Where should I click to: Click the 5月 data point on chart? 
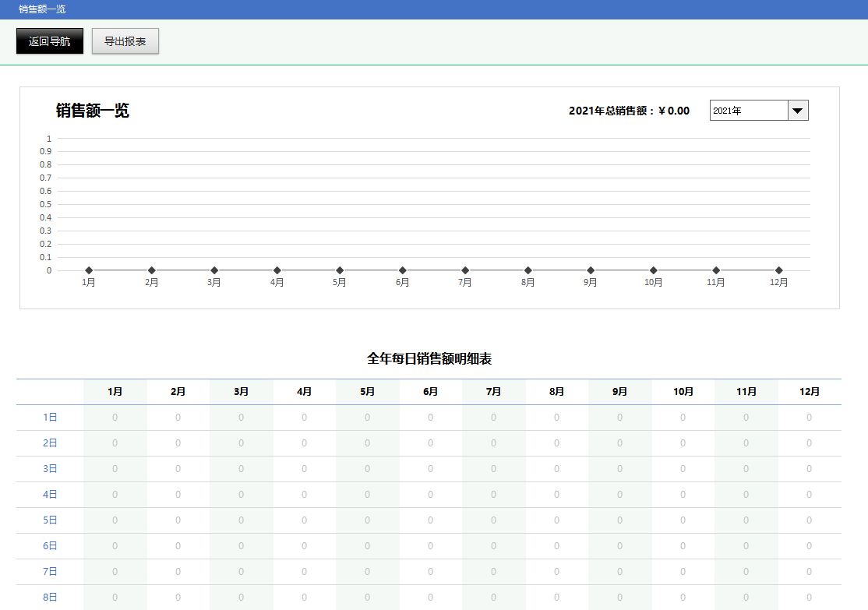[340, 270]
